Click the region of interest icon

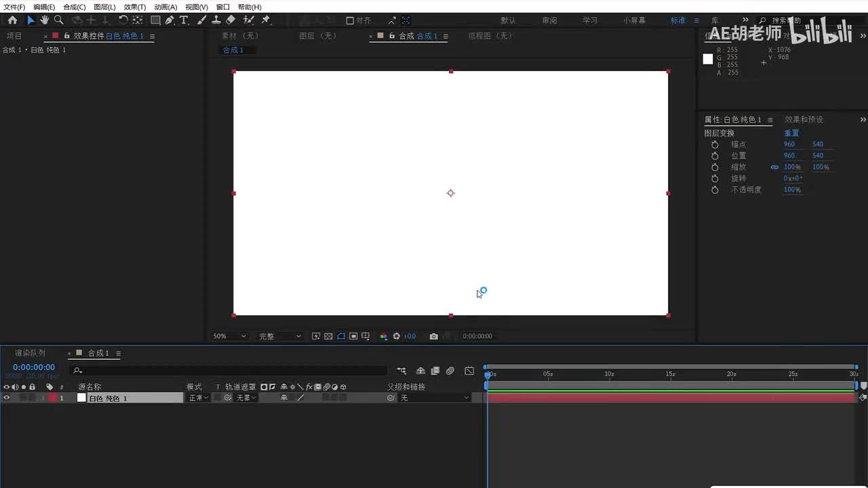tap(353, 336)
